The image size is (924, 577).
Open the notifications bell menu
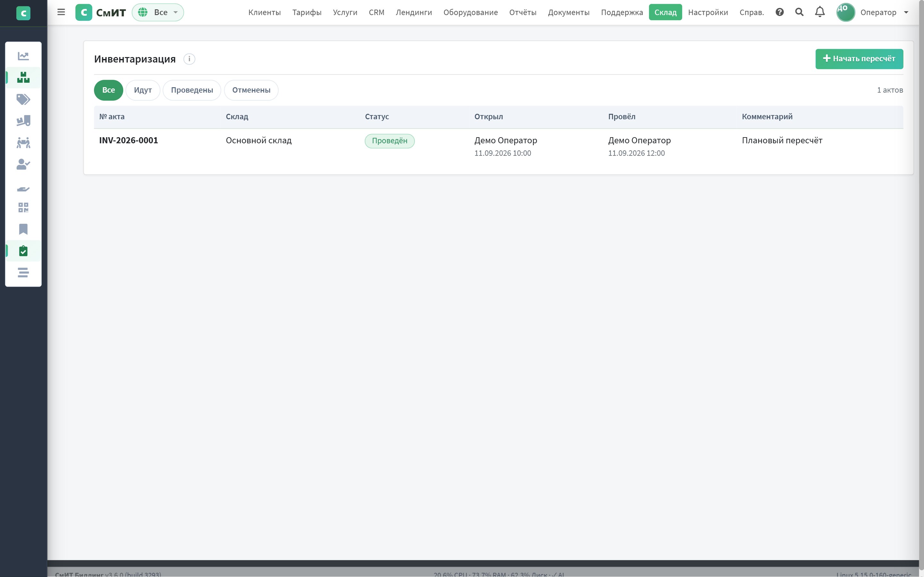820,12
